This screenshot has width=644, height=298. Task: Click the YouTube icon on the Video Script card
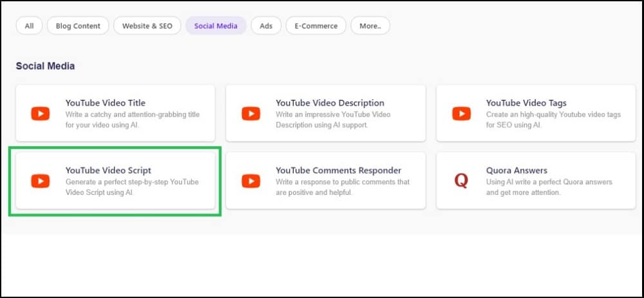click(x=40, y=181)
